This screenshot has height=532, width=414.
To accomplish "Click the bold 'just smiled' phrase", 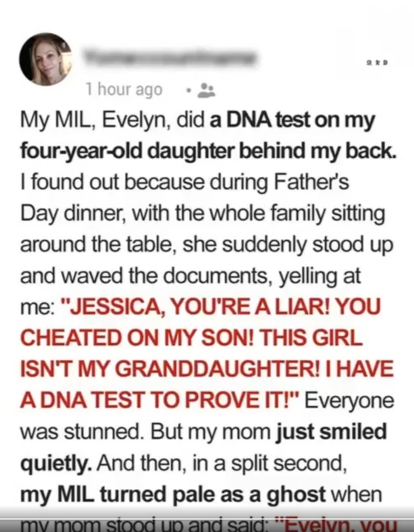I will (x=332, y=431).
